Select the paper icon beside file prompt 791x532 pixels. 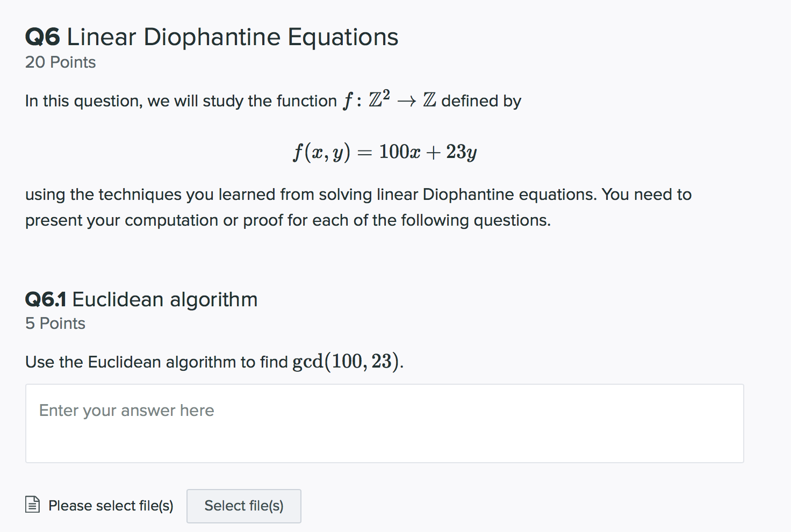pyautogui.click(x=33, y=505)
